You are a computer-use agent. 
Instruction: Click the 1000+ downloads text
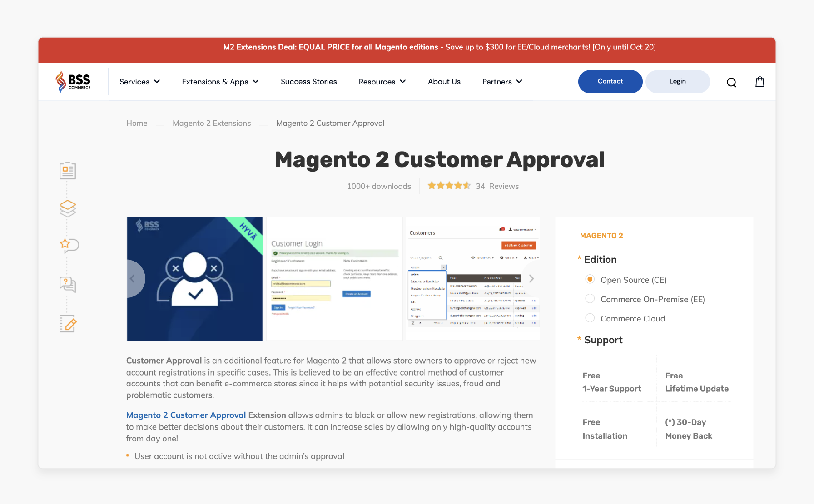pyautogui.click(x=379, y=186)
